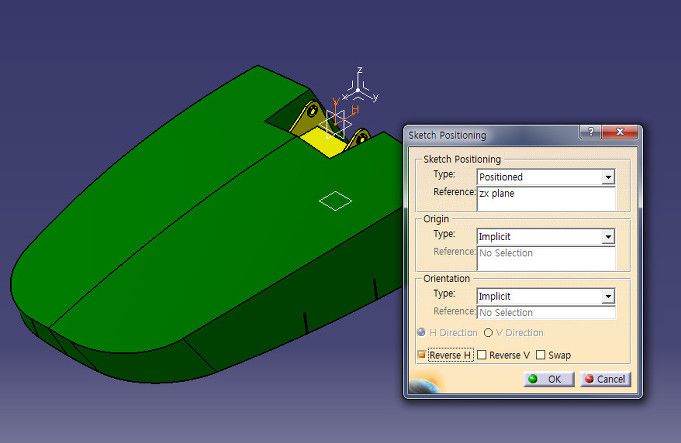Click the white plane diamond on green surface

click(x=335, y=201)
